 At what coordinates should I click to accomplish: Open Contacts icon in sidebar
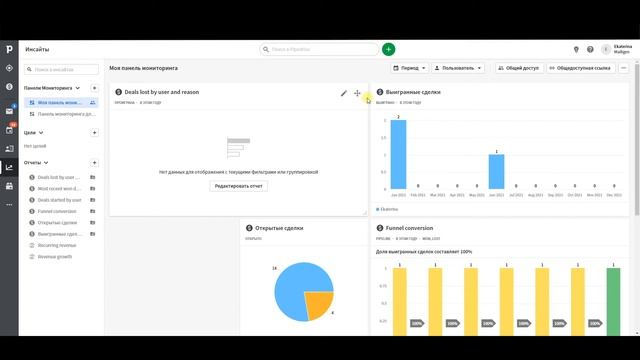point(9,149)
